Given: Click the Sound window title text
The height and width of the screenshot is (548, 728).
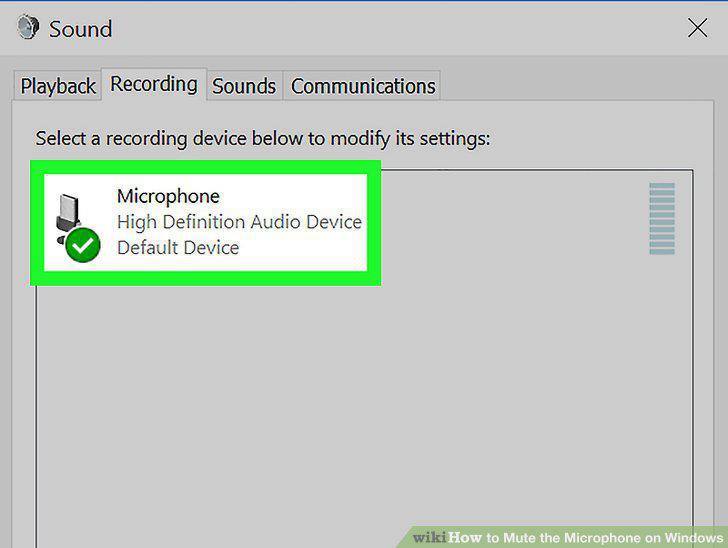Looking at the screenshot, I should [x=81, y=29].
